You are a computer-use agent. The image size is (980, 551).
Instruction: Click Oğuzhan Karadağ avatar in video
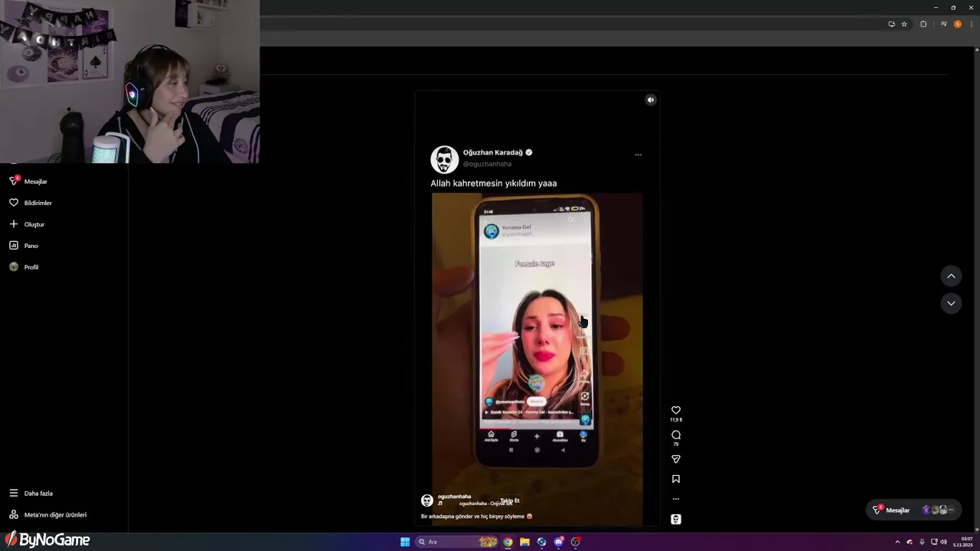pos(444,159)
